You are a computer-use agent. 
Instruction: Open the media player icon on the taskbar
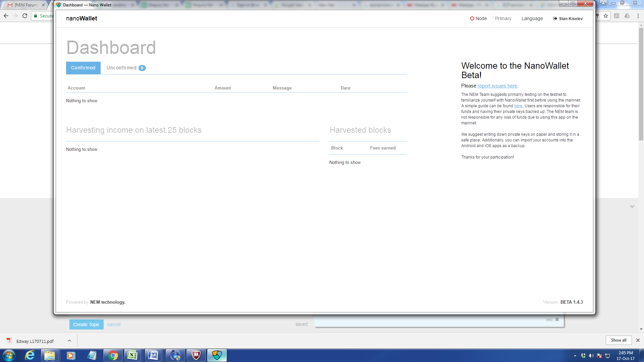pyautogui.click(x=71, y=355)
